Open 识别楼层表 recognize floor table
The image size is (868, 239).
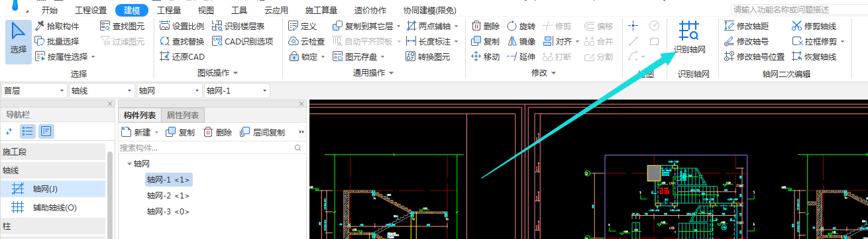[x=239, y=26]
